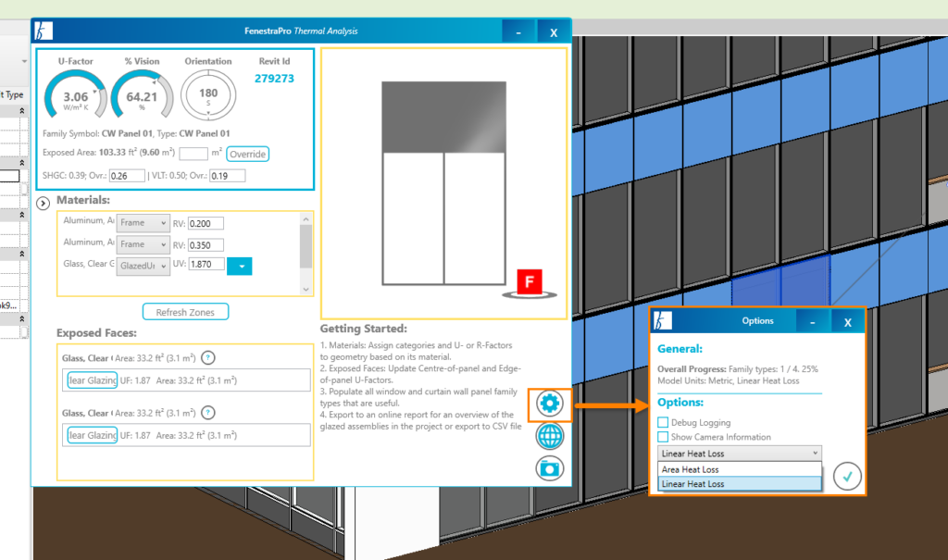
Task: Click the Orientation dial showing 180
Action: [208, 95]
